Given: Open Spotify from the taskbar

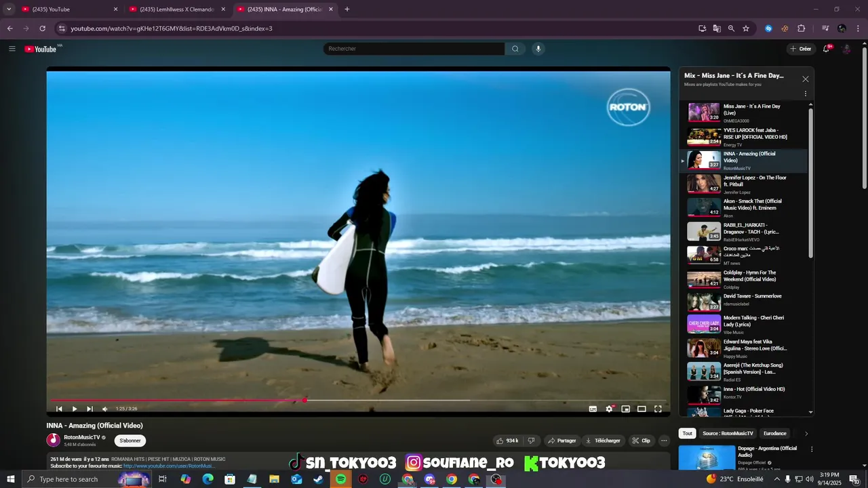Looking at the screenshot, I should pyautogui.click(x=340, y=479).
